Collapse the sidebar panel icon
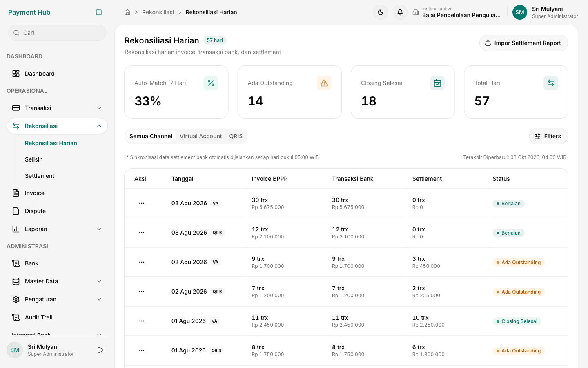588x368 pixels. 99,12
